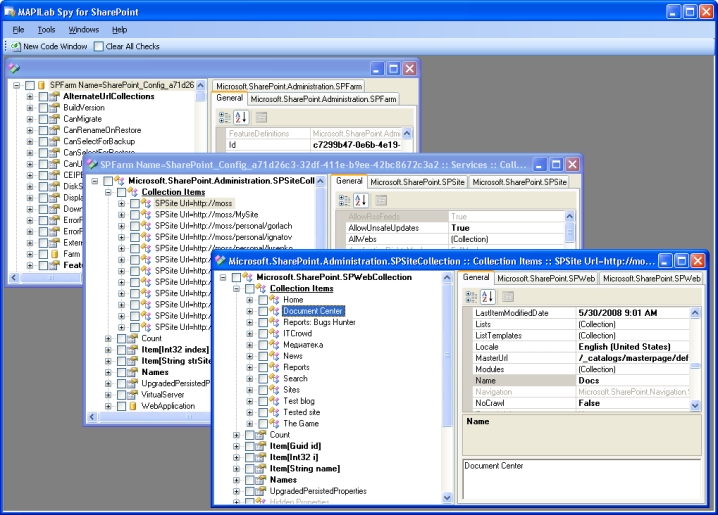
Task: Click the Alphabetical sort icon in SPFarm window
Action: tap(241, 117)
